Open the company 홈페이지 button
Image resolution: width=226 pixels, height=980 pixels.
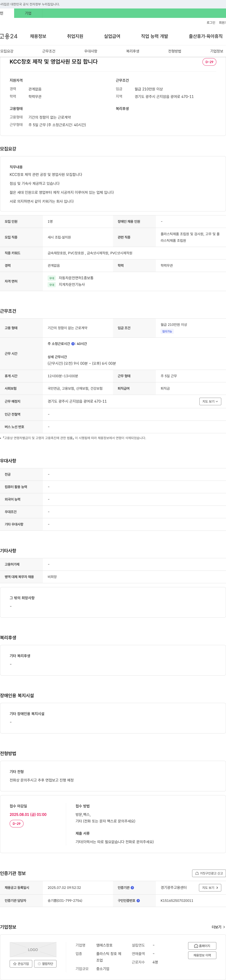coord(202,946)
